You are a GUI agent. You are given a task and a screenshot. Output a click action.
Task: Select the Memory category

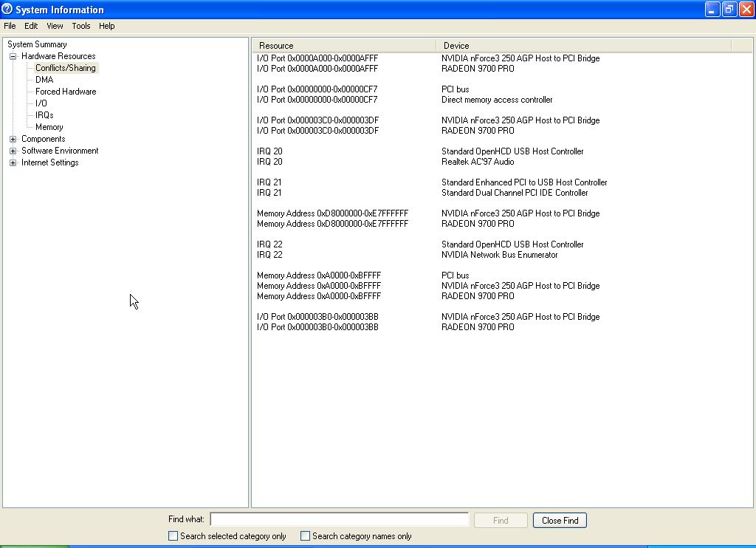49,127
